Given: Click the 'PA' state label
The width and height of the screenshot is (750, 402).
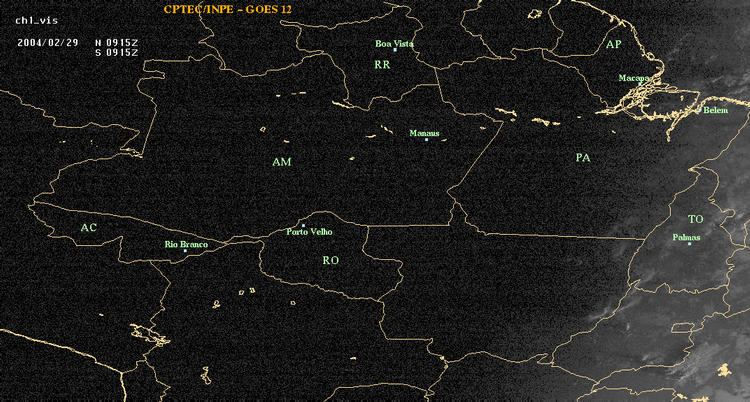Looking at the screenshot, I should click(x=583, y=157).
